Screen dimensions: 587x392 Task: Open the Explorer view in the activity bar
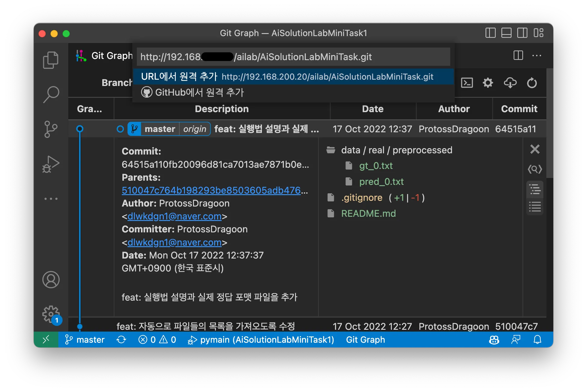(51, 60)
